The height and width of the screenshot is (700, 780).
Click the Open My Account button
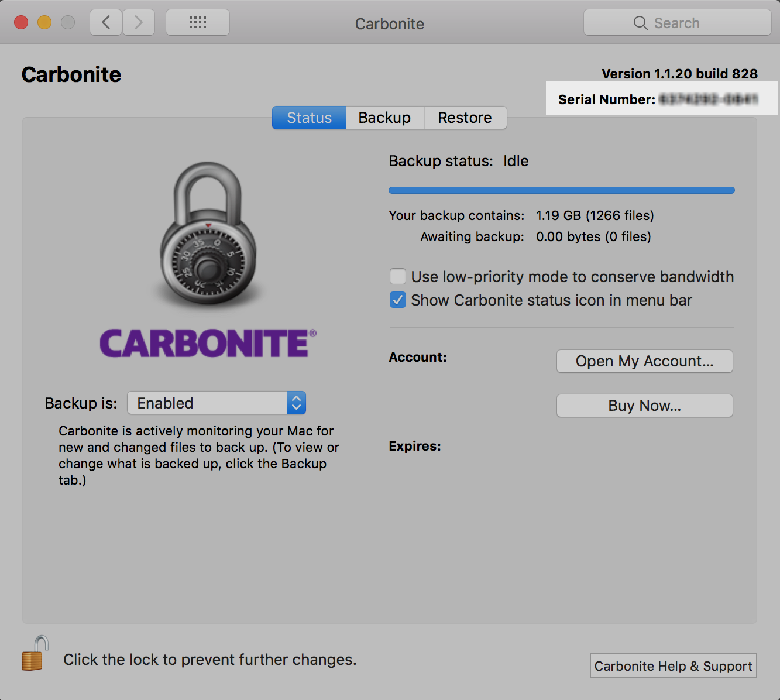(644, 361)
